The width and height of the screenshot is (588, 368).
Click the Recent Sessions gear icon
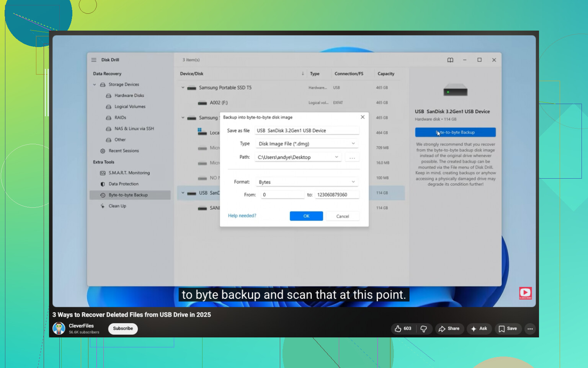click(103, 151)
